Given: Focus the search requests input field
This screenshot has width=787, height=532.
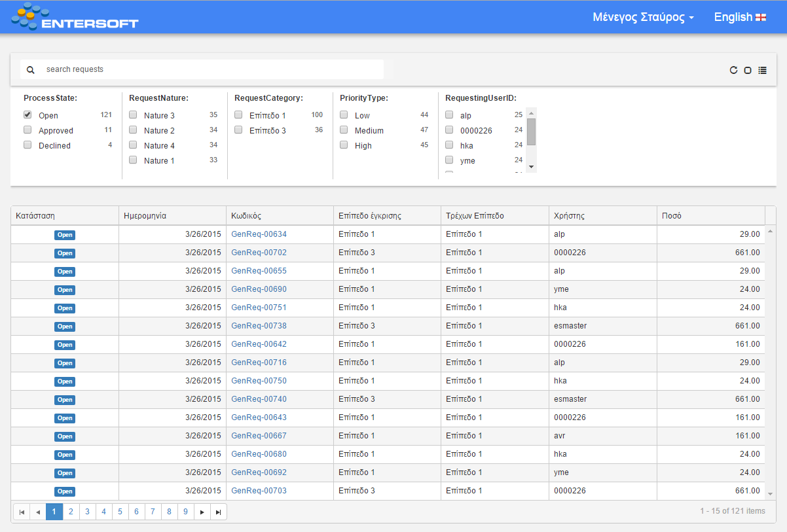Looking at the screenshot, I should click(x=210, y=69).
